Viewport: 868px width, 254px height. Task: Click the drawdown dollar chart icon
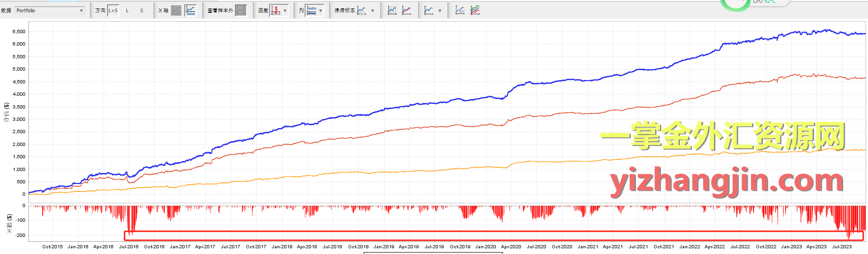(x=276, y=10)
